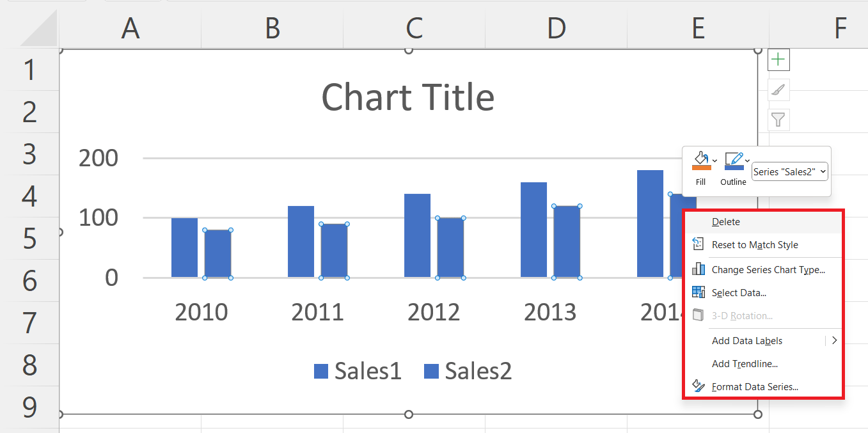Select the Chart Title text
868x433 pixels.
pos(408,97)
